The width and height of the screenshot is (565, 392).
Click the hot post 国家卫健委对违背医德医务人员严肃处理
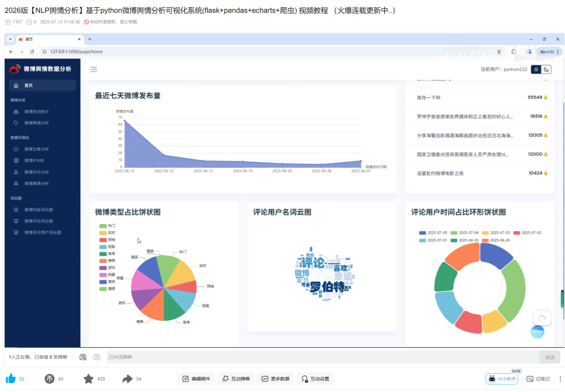point(462,154)
